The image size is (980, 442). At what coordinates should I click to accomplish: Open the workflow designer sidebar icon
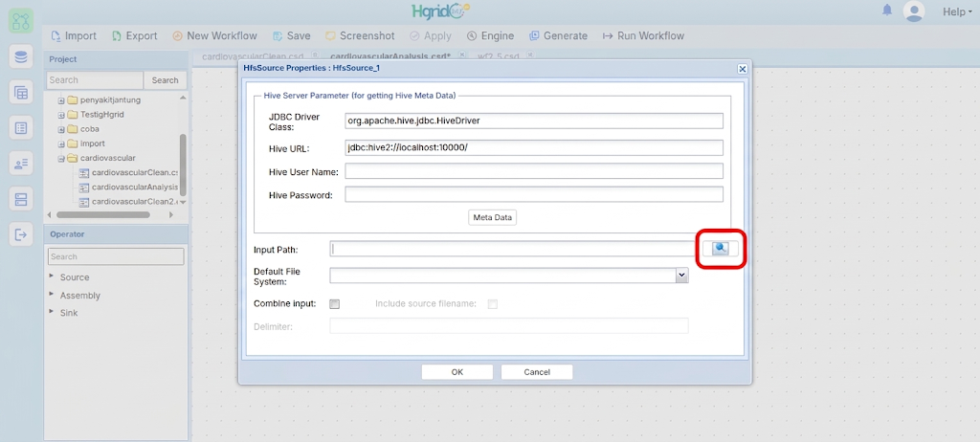[21, 21]
